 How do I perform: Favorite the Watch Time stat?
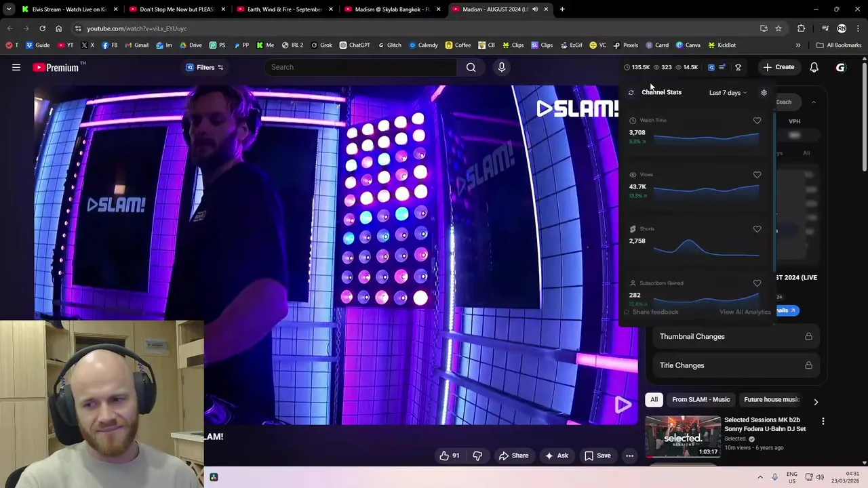(x=757, y=121)
